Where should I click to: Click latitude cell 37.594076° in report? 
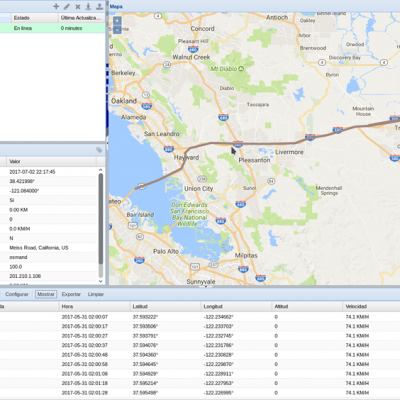pyautogui.click(x=145, y=345)
